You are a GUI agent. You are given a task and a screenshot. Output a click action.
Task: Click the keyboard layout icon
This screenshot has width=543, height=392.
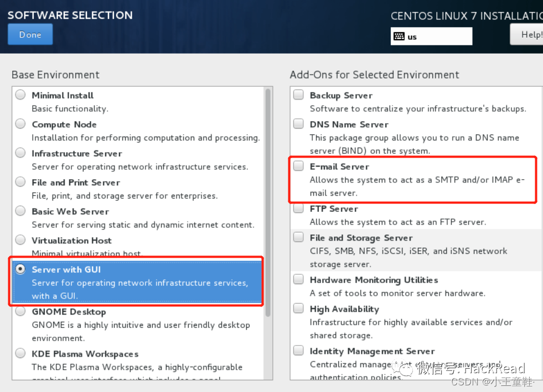(x=399, y=36)
